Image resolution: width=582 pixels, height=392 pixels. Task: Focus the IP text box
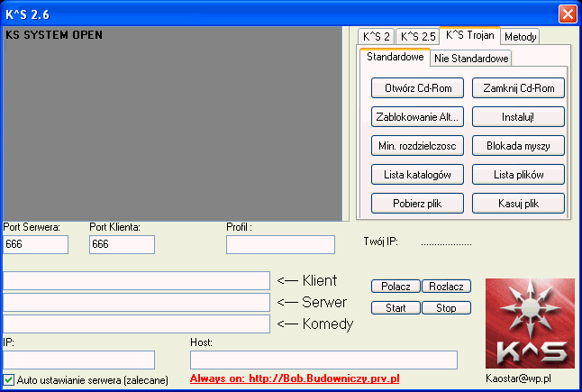(78, 360)
